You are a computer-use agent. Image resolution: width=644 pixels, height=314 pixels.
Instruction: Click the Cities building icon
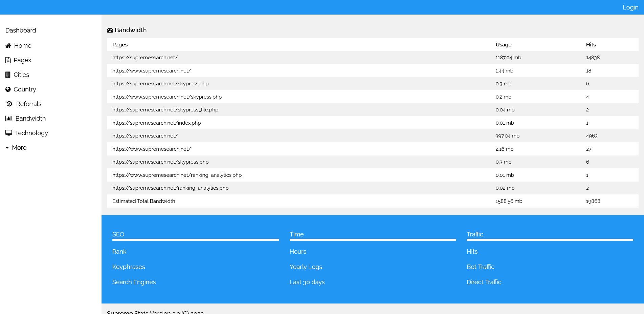point(8,75)
